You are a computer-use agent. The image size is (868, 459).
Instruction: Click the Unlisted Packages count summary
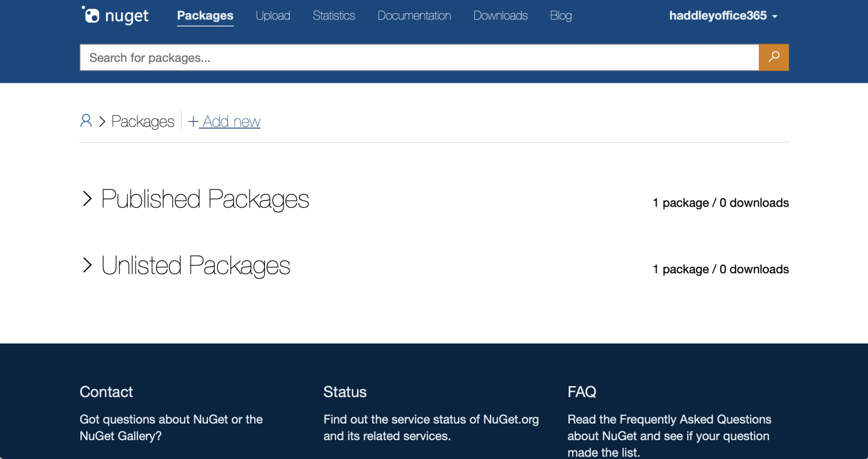720,269
